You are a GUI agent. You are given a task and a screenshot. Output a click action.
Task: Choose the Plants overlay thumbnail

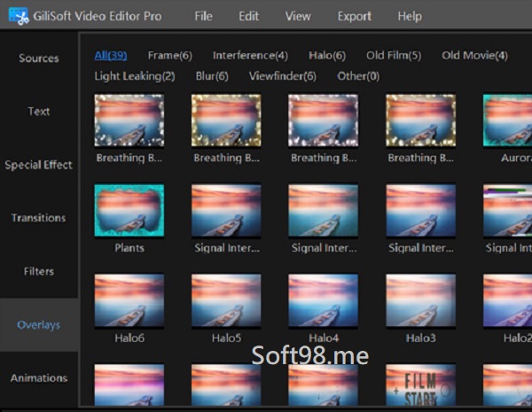(x=129, y=211)
